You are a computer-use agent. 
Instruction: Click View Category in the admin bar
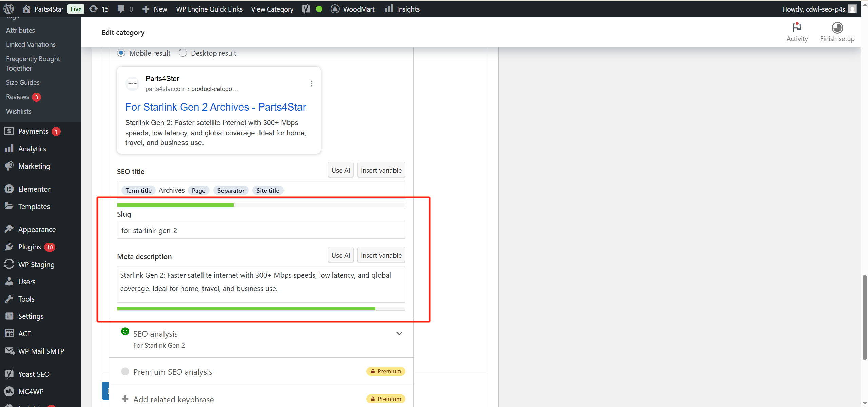pyautogui.click(x=272, y=9)
